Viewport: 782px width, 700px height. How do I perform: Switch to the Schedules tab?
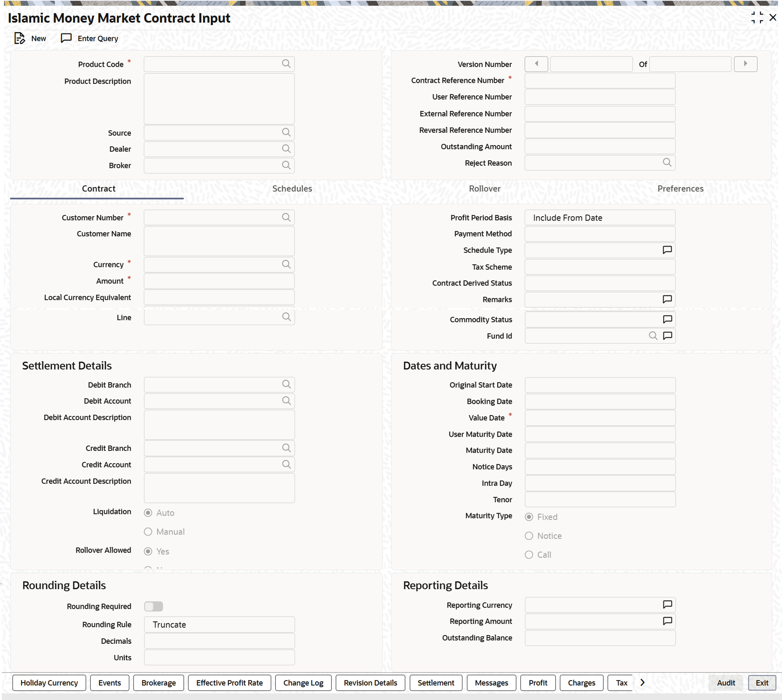point(292,189)
